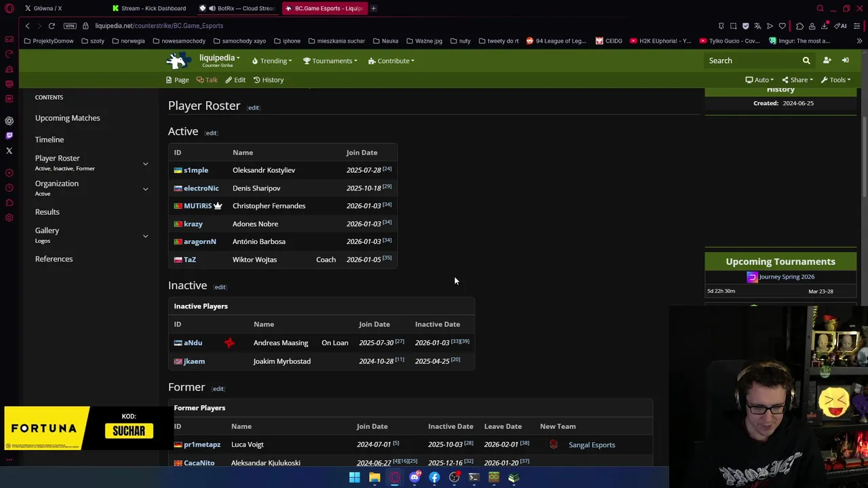Open the krazy player link
The image size is (868, 488).
(x=193, y=224)
